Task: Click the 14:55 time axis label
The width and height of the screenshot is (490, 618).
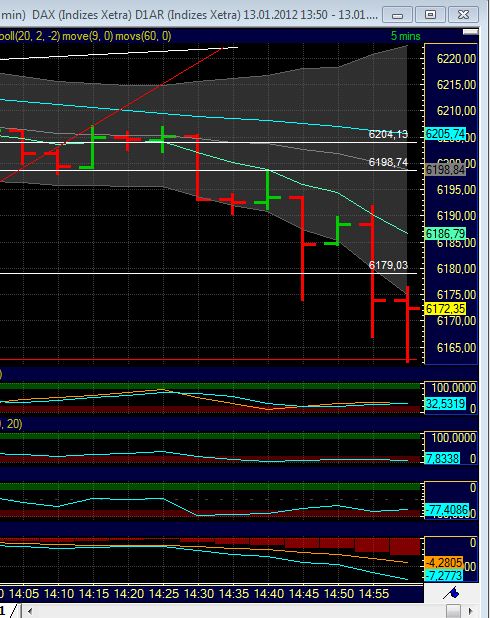Action: pos(374,594)
